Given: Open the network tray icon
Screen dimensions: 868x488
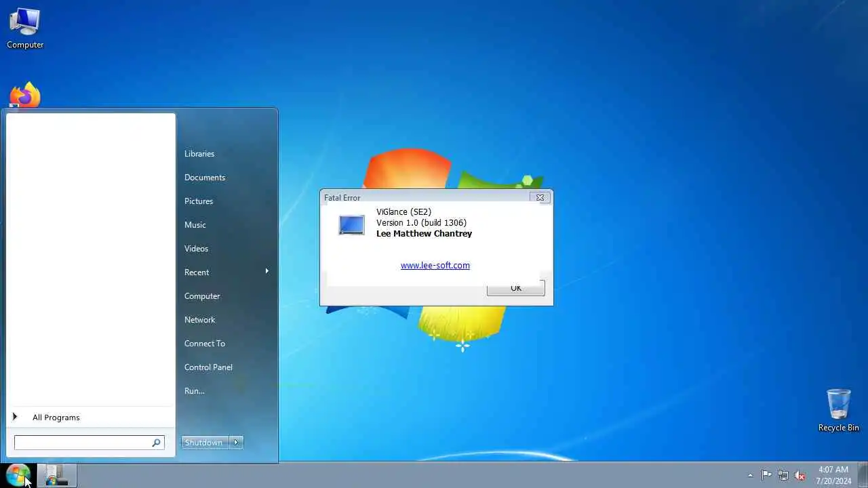Looking at the screenshot, I should (x=783, y=475).
